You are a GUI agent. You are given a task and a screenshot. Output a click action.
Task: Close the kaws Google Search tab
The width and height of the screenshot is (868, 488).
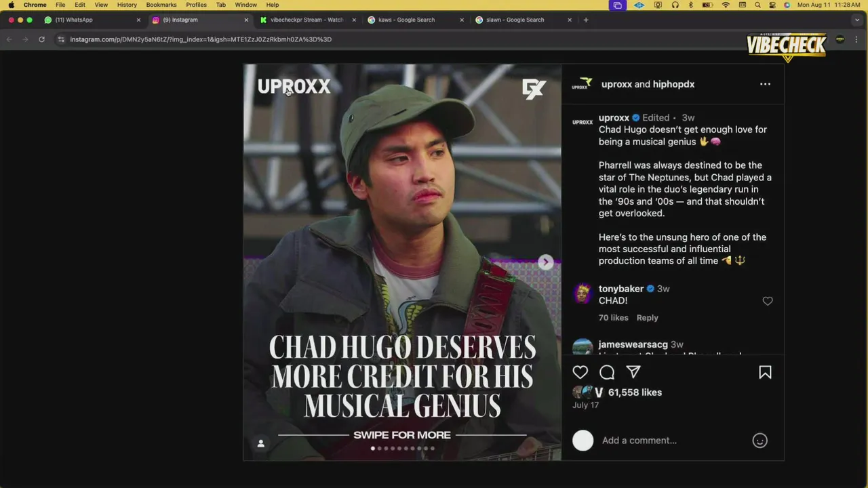click(x=462, y=20)
